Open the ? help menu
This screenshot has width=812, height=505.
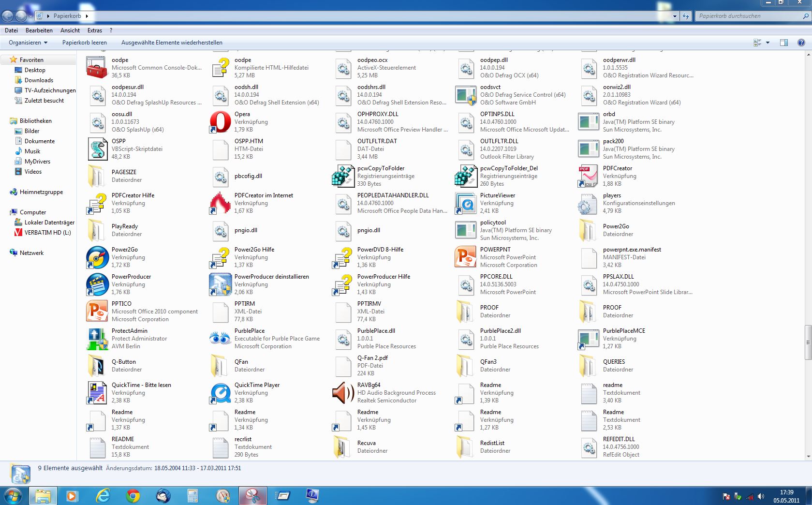coord(111,30)
